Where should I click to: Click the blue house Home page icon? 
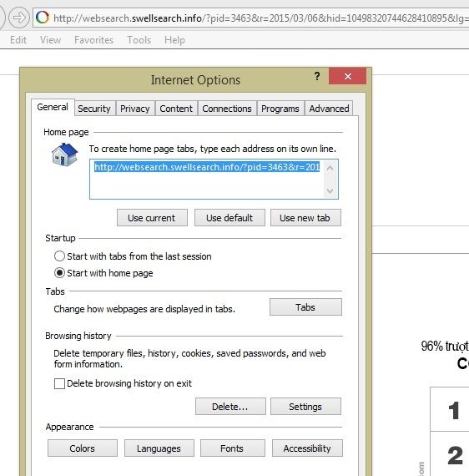pyautogui.click(x=64, y=154)
